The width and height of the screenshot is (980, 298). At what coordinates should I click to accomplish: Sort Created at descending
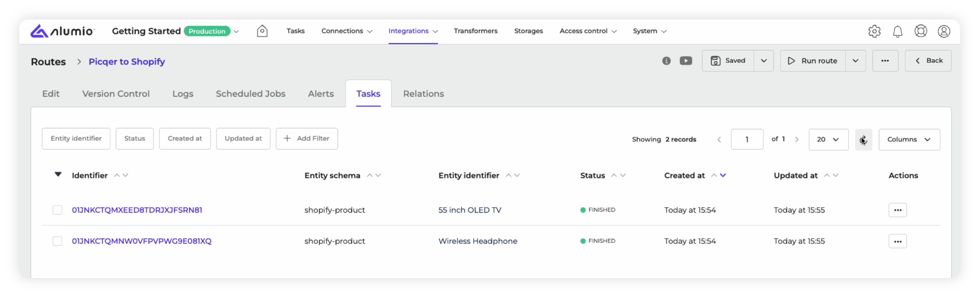tap(723, 176)
